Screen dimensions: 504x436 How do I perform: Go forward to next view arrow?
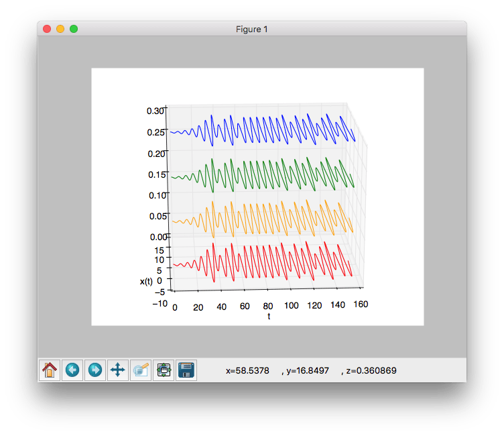click(x=95, y=370)
